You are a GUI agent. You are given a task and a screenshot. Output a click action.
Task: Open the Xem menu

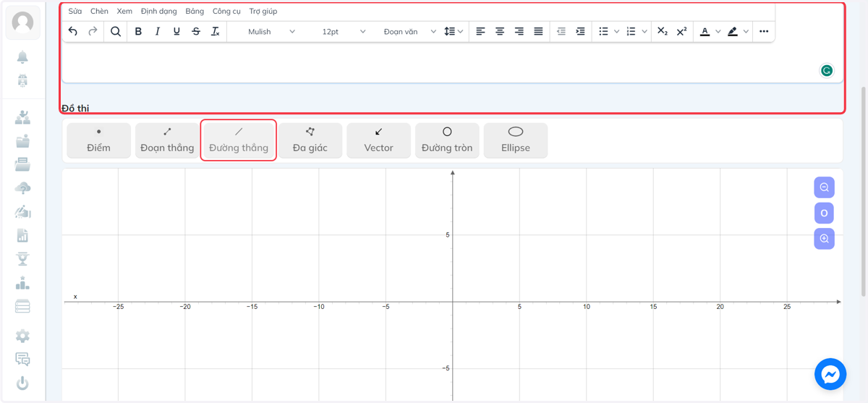point(124,12)
